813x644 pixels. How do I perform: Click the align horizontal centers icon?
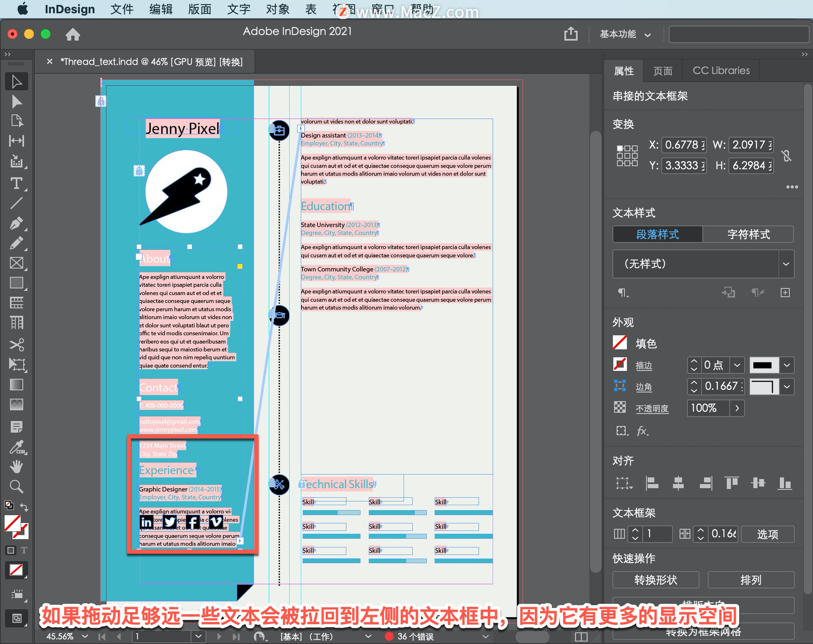[678, 483]
